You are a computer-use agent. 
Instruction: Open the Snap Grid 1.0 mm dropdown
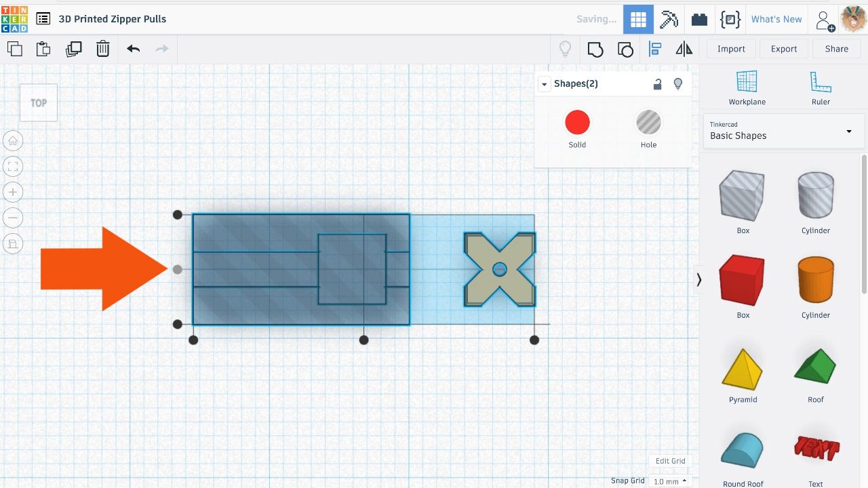point(670,481)
